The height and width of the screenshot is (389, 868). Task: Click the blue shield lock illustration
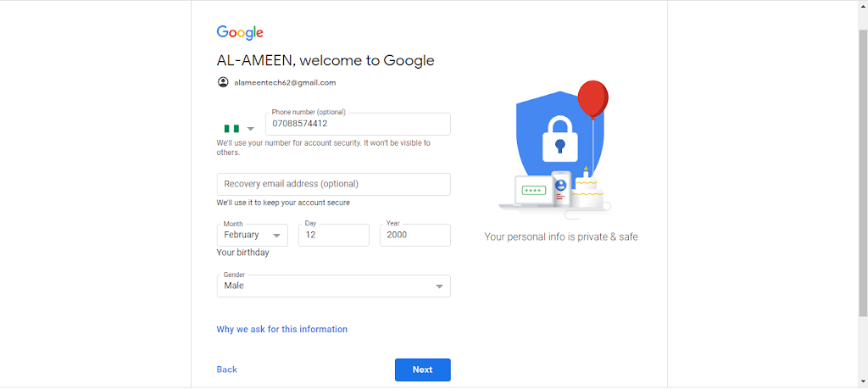(559, 137)
